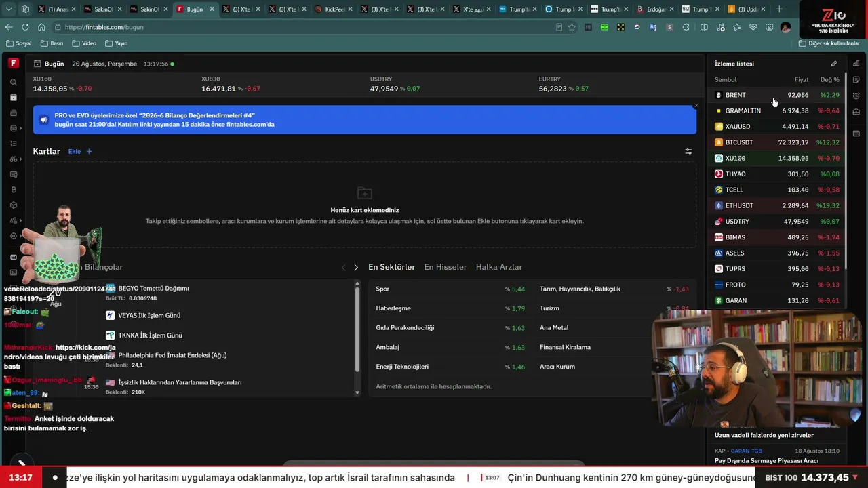Open Uzun vadeli faizlerde yeni zirveler news
The width and height of the screenshot is (868, 488).
click(764, 436)
